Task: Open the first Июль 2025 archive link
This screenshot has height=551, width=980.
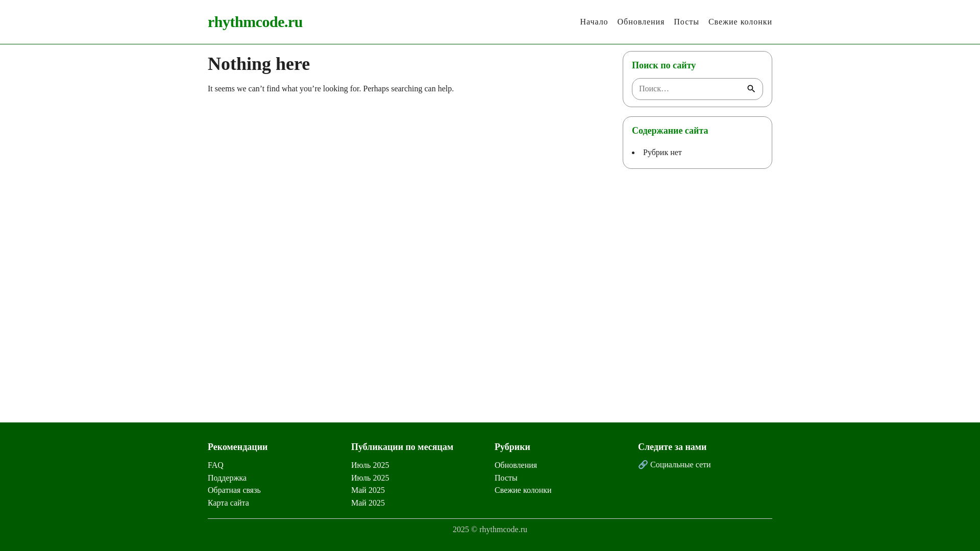Action: pos(370,465)
